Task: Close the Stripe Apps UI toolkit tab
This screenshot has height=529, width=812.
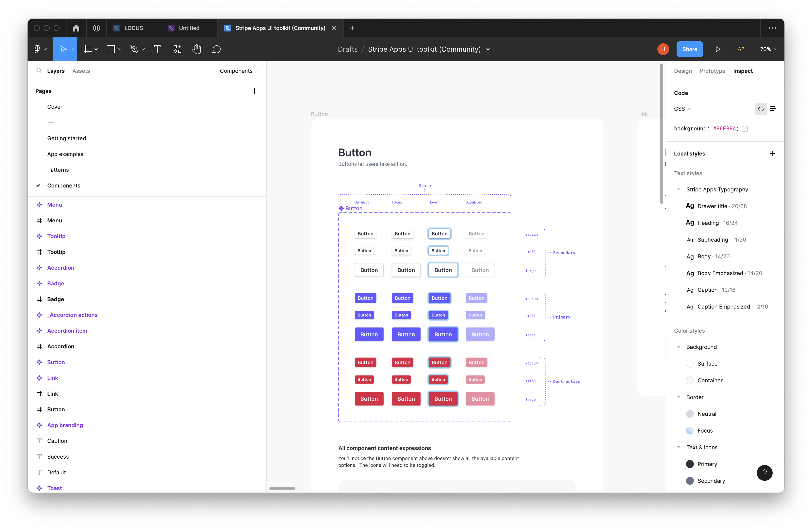Action: click(x=334, y=28)
